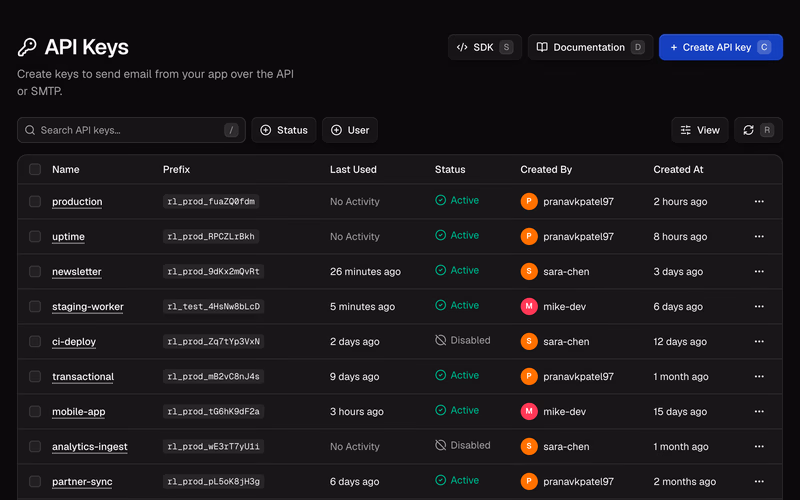This screenshot has width=800, height=500.
Task: Click prefix rl_prod_9dKx2mQvRt
Action: [x=213, y=271]
